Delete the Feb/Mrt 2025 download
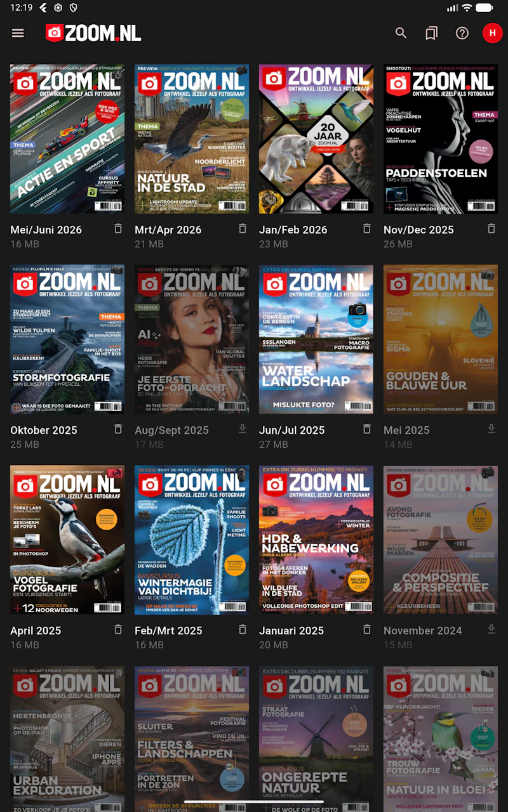 pos(242,629)
